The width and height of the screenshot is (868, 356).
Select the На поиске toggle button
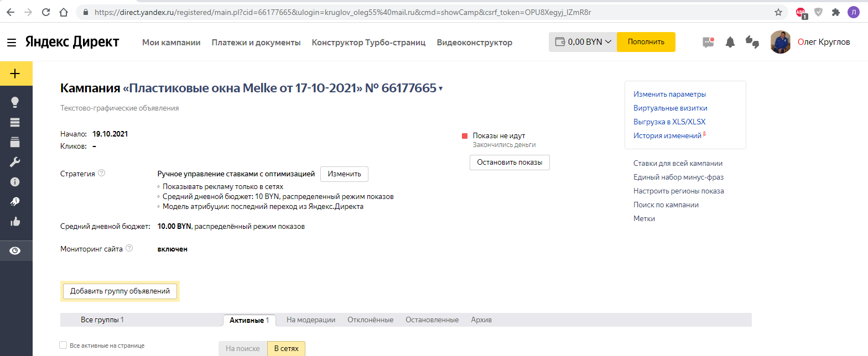(x=243, y=348)
